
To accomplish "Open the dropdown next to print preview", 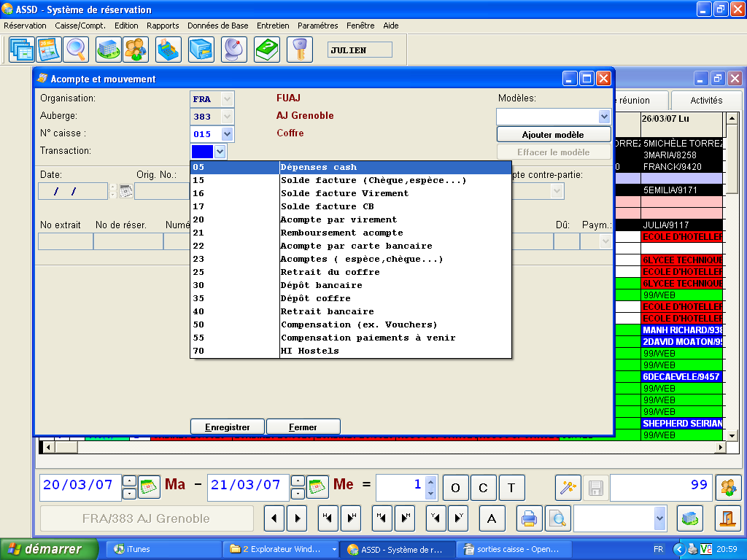I will pos(659,518).
